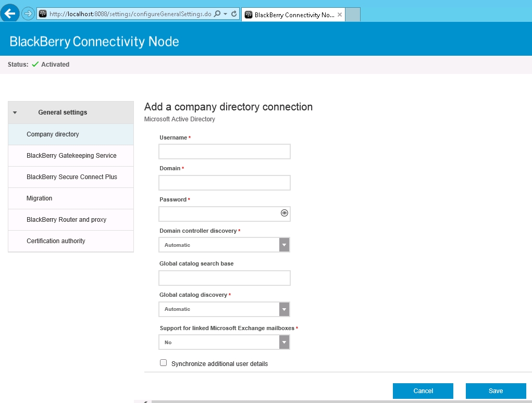Toggle password visibility eye icon
This screenshot has height=403, width=532.
point(284,213)
